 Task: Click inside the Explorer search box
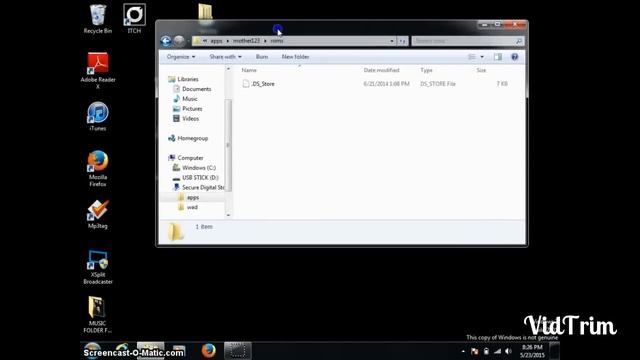[x=463, y=41]
